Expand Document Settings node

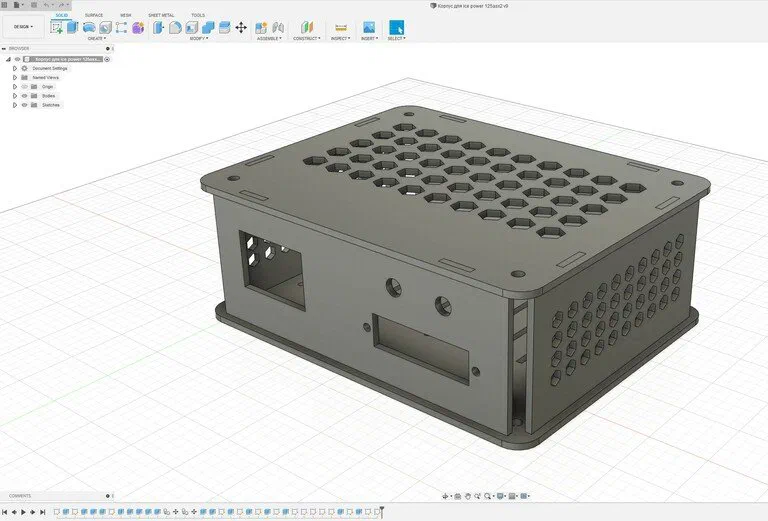tap(15, 68)
